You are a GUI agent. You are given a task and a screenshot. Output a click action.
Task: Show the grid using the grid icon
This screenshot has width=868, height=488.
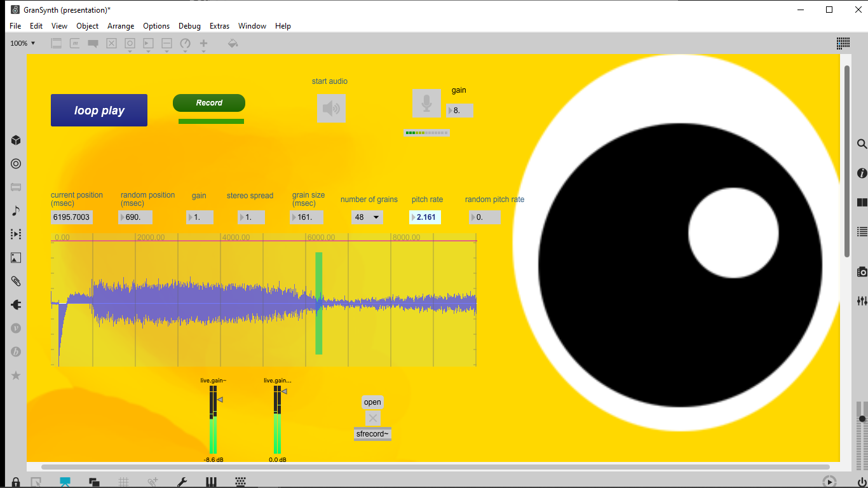(x=123, y=481)
